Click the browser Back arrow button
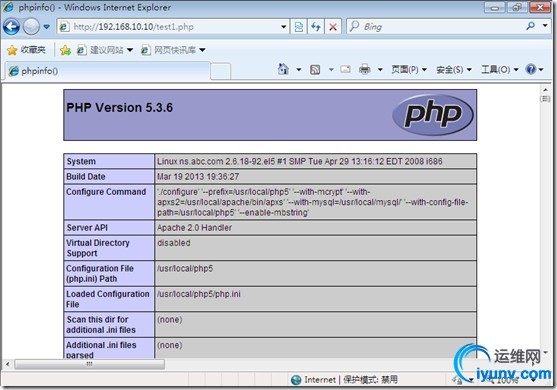The width and height of the screenshot is (557, 390). (x=11, y=27)
